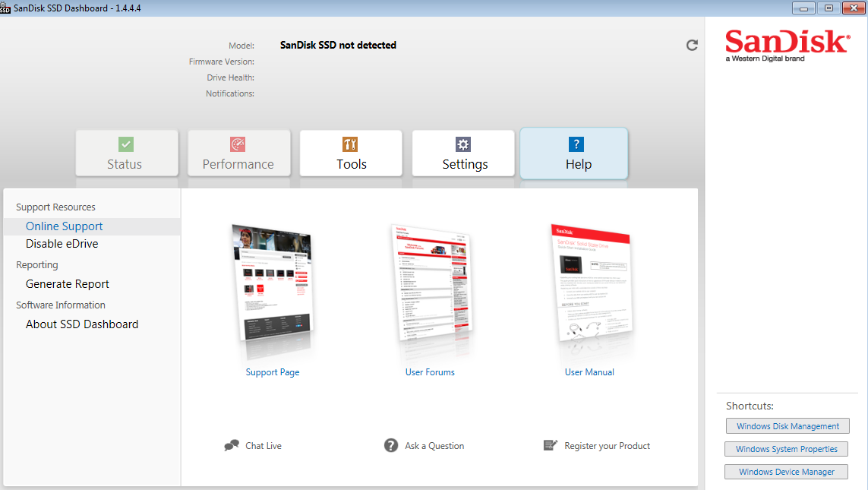Click the Register your Product pencil icon
The image size is (868, 490).
(x=551, y=445)
